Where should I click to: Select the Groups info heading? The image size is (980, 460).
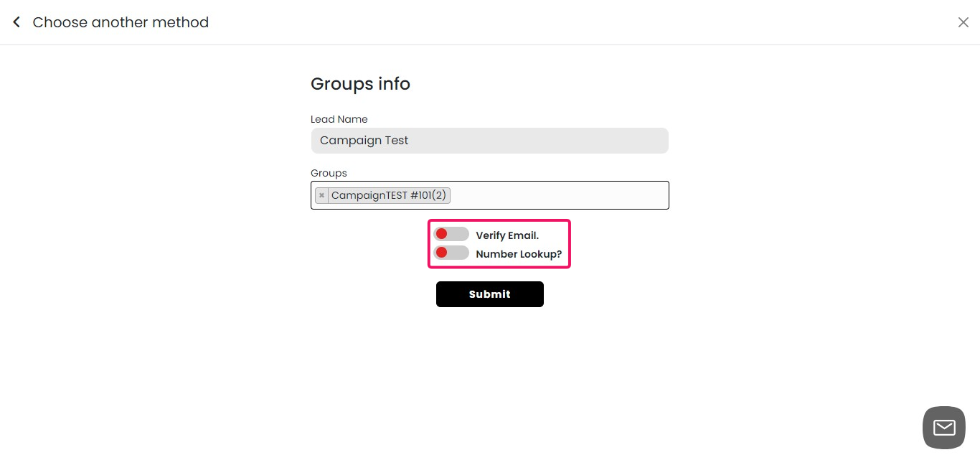click(360, 84)
